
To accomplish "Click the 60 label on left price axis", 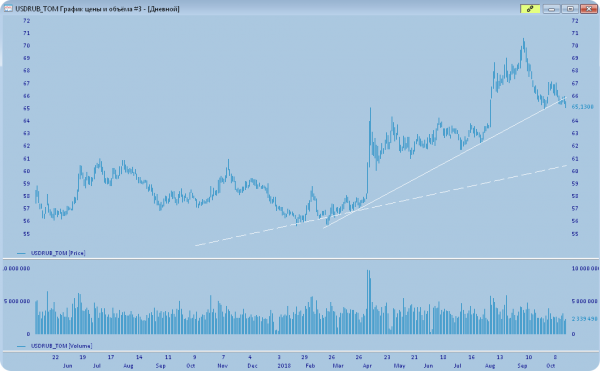I will 26,171.
